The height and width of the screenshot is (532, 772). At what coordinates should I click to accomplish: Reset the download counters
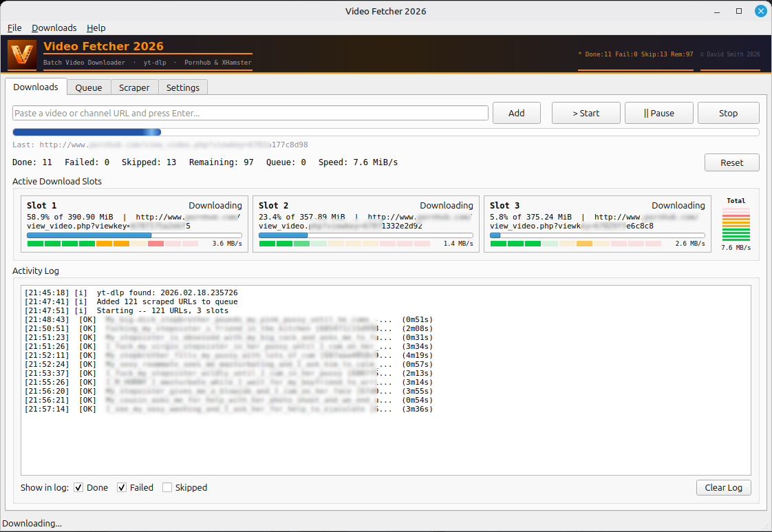pos(731,162)
